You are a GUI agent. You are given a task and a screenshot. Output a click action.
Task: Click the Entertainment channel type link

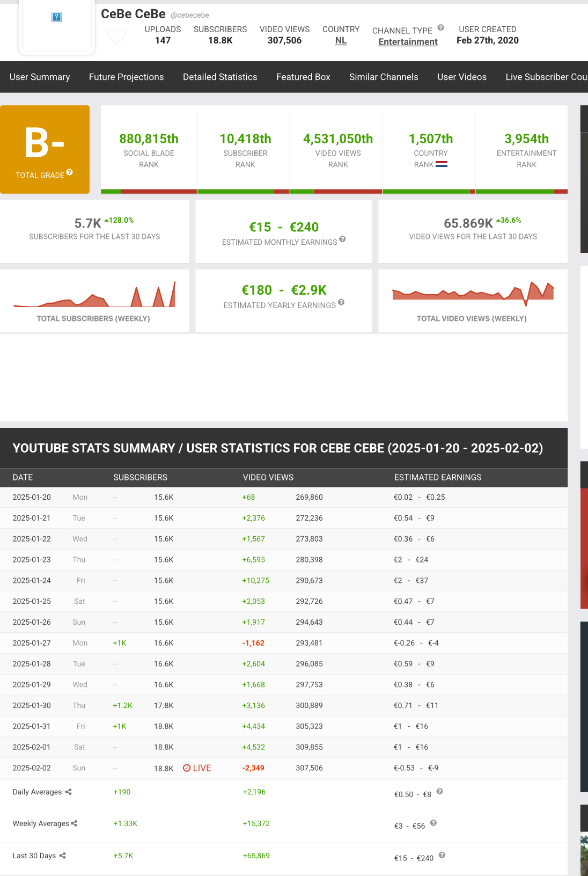pyautogui.click(x=408, y=42)
